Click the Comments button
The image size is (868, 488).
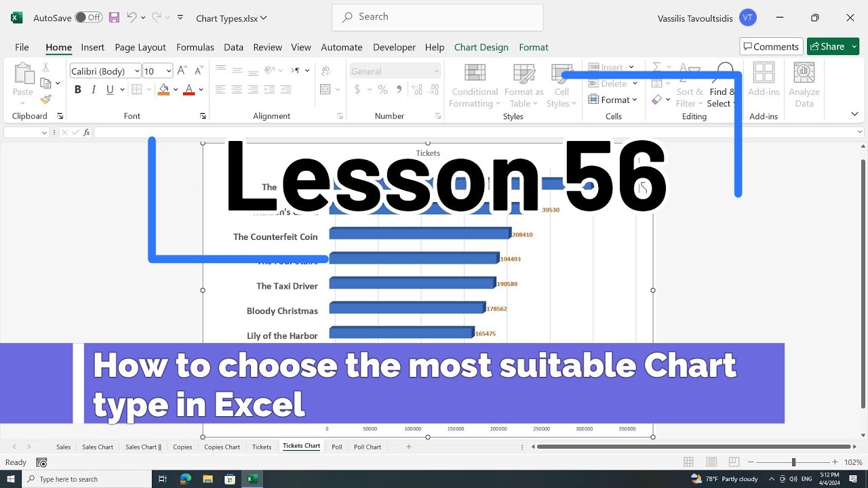[771, 46]
